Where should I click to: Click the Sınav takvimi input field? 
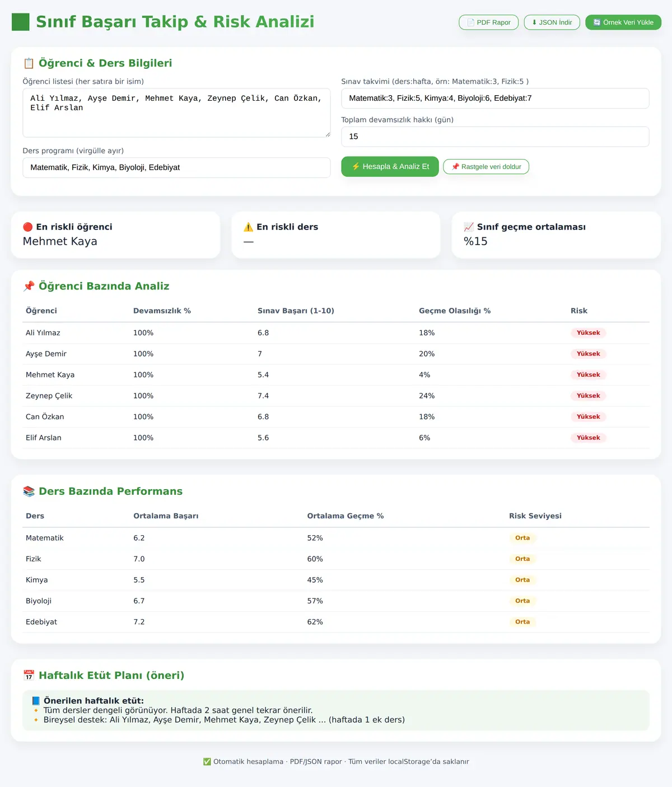tap(495, 99)
